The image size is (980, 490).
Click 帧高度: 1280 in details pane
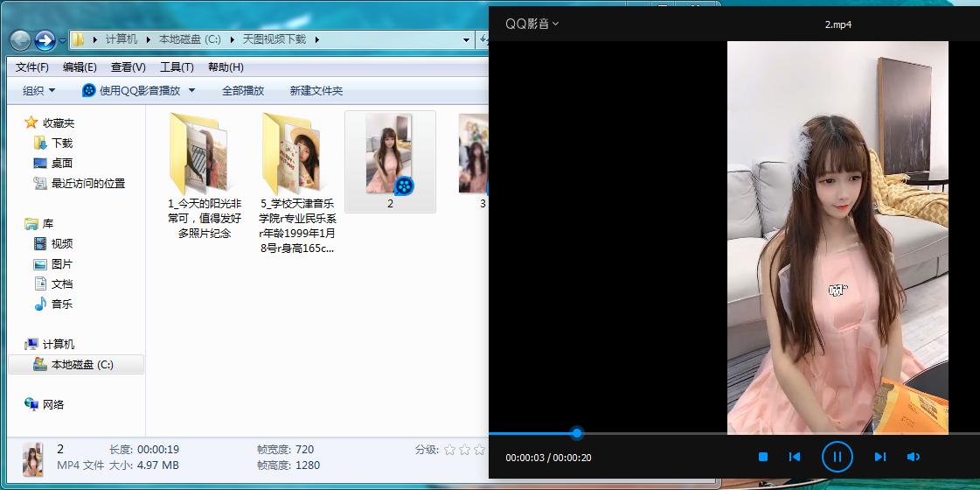288,465
